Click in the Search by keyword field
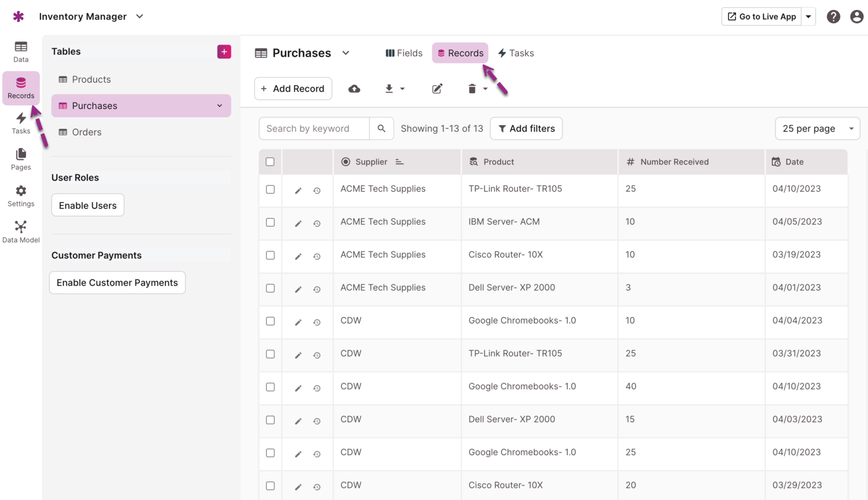 coord(314,128)
